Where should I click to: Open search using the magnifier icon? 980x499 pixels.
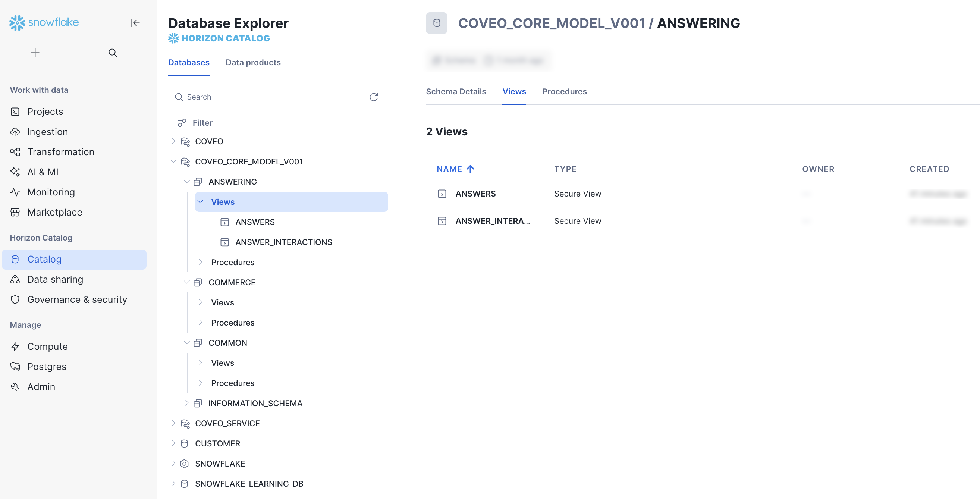pos(113,53)
